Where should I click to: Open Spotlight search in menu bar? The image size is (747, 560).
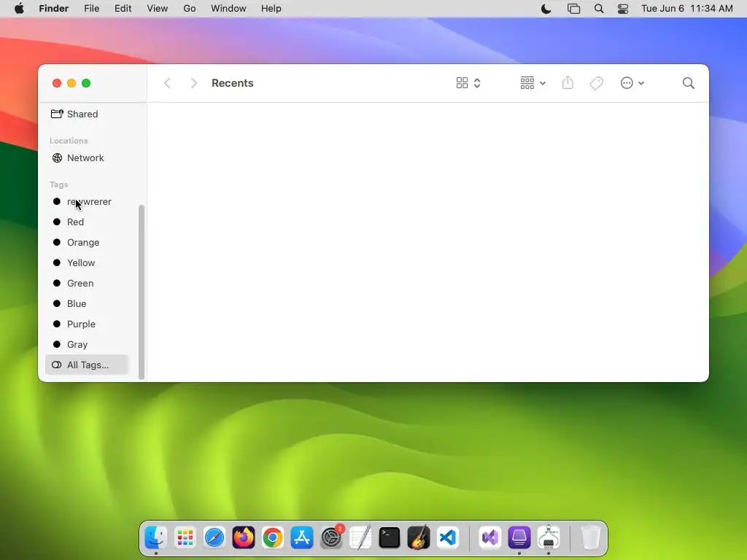pyautogui.click(x=599, y=9)
